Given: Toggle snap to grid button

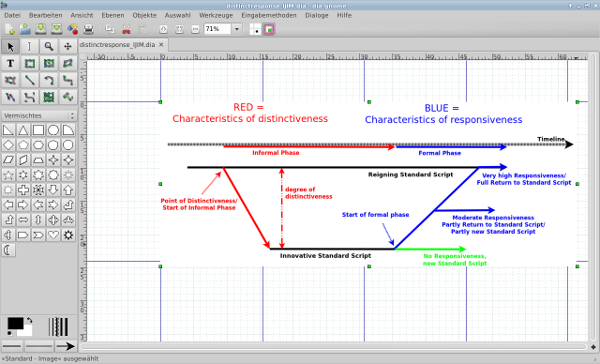Looking at the screenshot, I should click(x=255, y=29).
